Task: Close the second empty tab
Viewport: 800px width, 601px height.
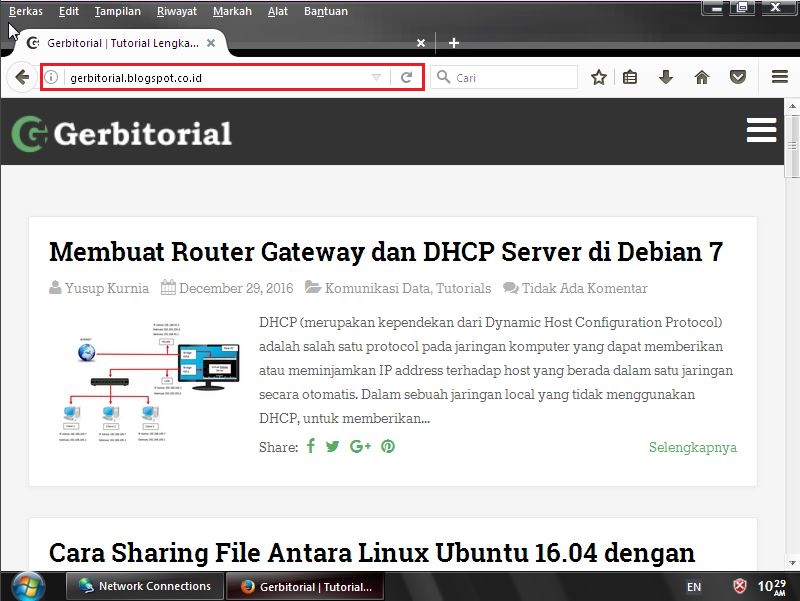Action: (x=421, y=43)
